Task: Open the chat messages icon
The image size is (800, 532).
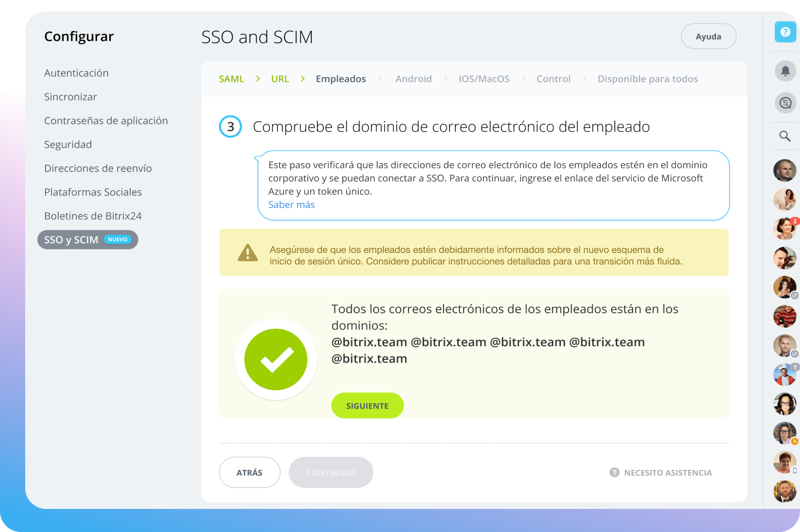Action: point(785,103)
